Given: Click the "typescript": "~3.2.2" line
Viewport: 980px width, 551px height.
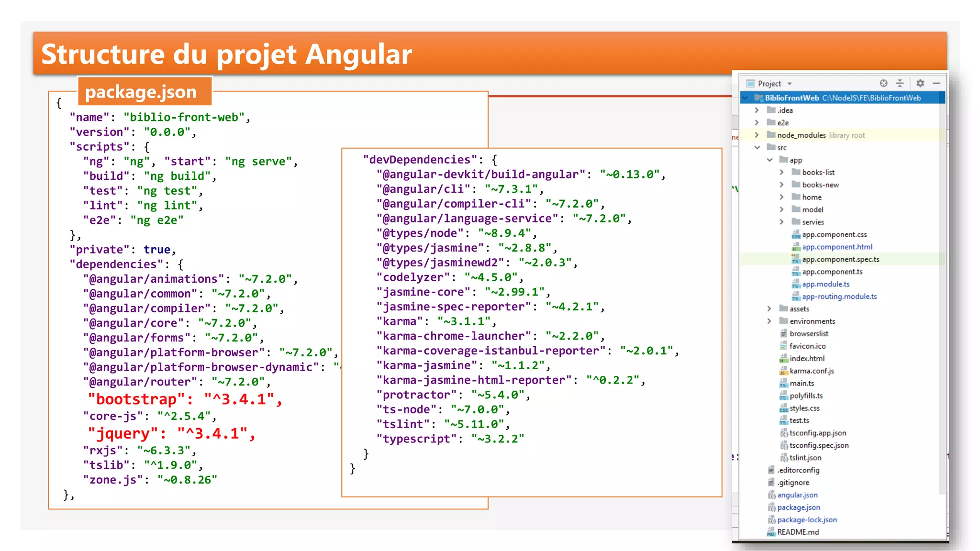Looking at the screenshot, I should [x=450, y=439].
